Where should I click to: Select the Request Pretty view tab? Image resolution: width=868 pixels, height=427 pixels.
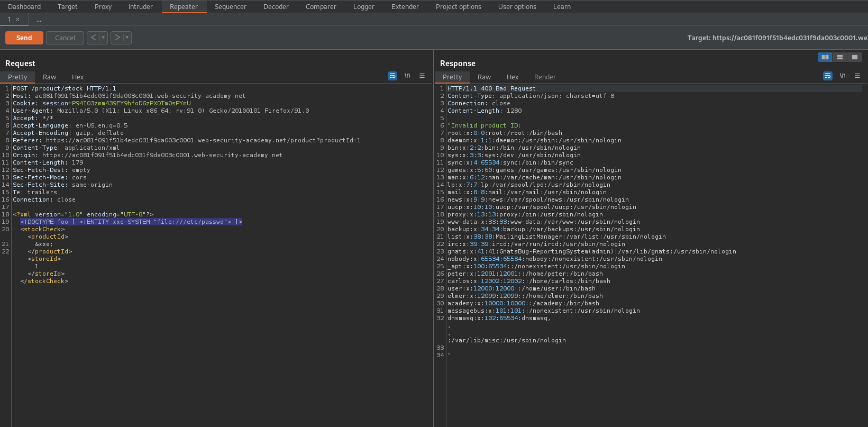tap(17, 77)
